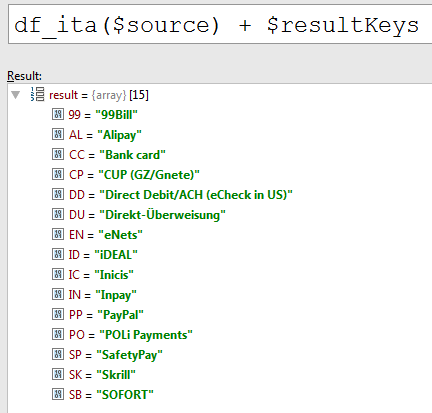Click the icon next to PP PayPal

point(58,314)
